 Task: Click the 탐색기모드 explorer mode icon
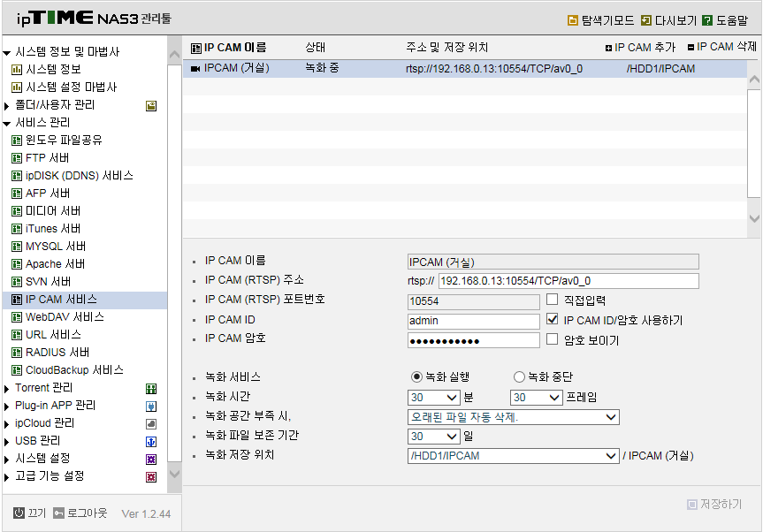[573, 20]
